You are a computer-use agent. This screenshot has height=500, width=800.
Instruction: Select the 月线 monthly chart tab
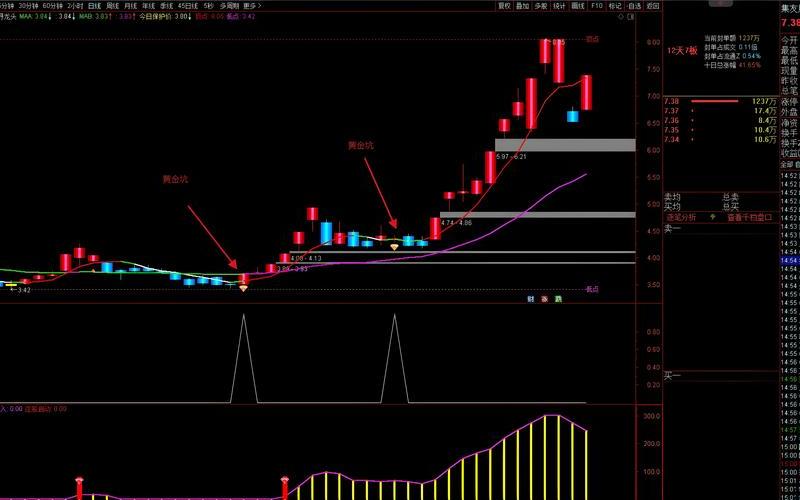(131, 6)
